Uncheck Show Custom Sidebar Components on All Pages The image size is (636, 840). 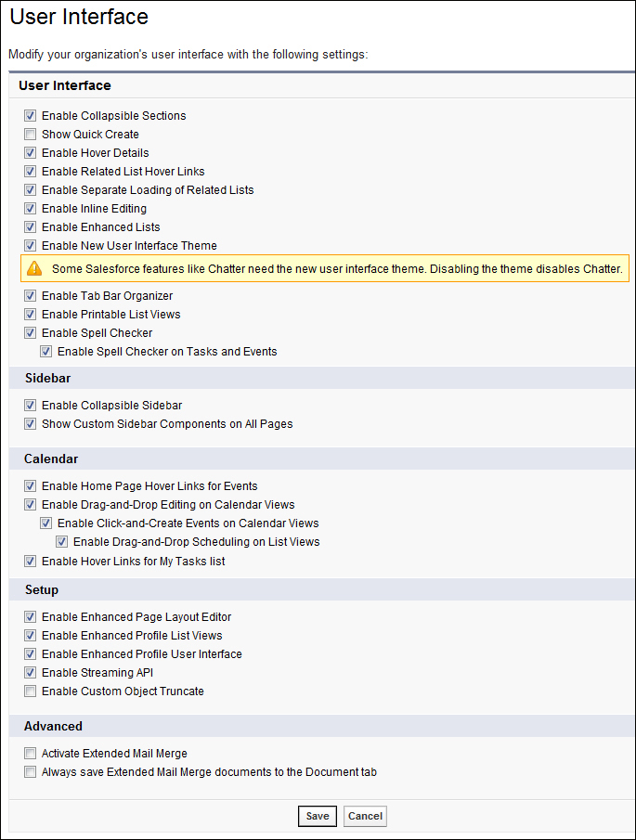pos(30,424)
